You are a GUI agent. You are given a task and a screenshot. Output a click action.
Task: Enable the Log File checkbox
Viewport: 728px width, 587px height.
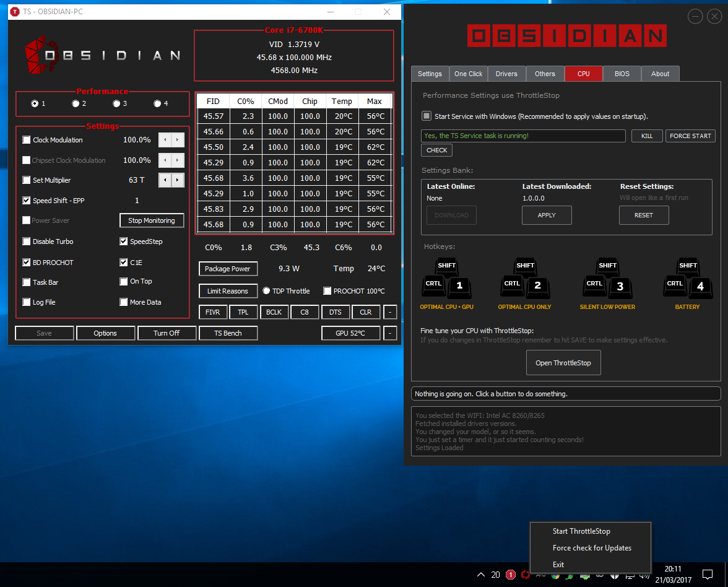pos(27,302)
